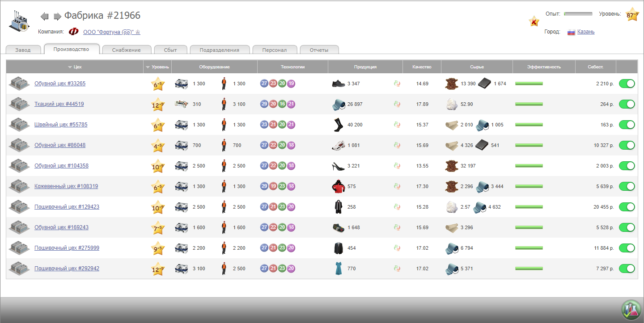Click the factory building icon in header

[x=20, y=21]
